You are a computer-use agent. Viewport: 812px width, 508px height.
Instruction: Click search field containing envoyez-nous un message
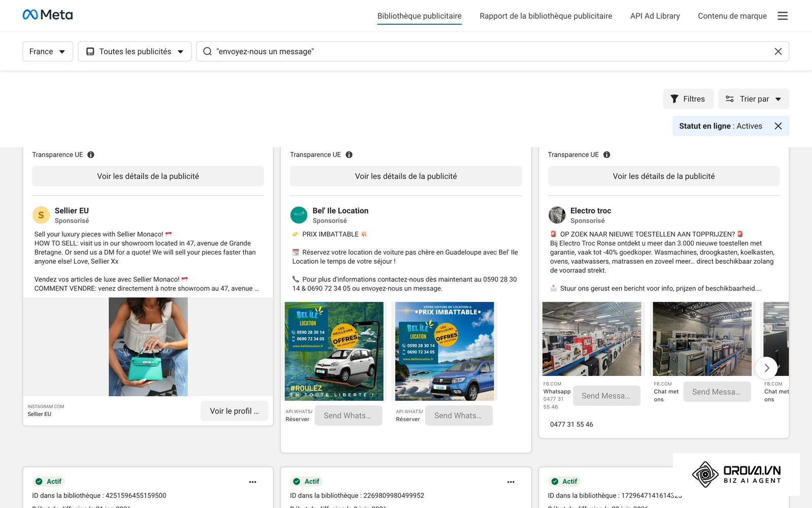492,51
